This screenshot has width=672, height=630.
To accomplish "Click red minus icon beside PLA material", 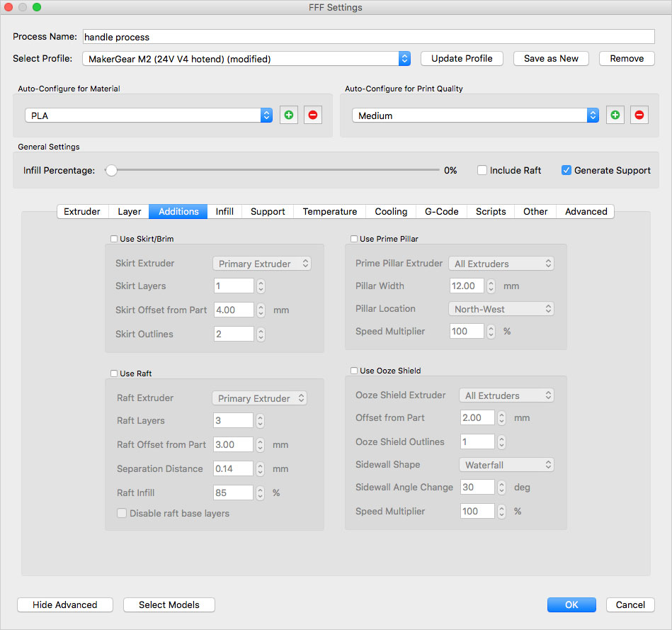I will (313, 115).
